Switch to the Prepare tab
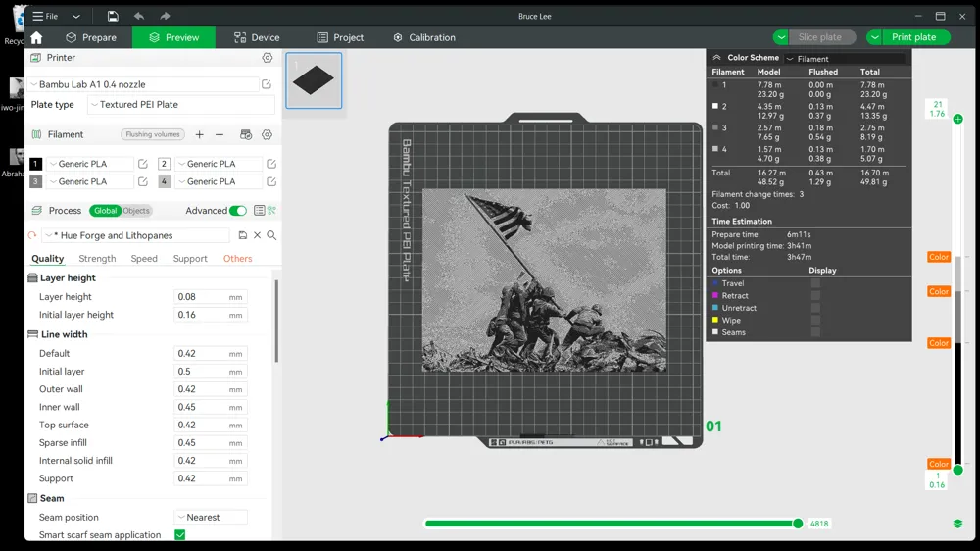This screenshot has width=980, height=551. (91, 37)
